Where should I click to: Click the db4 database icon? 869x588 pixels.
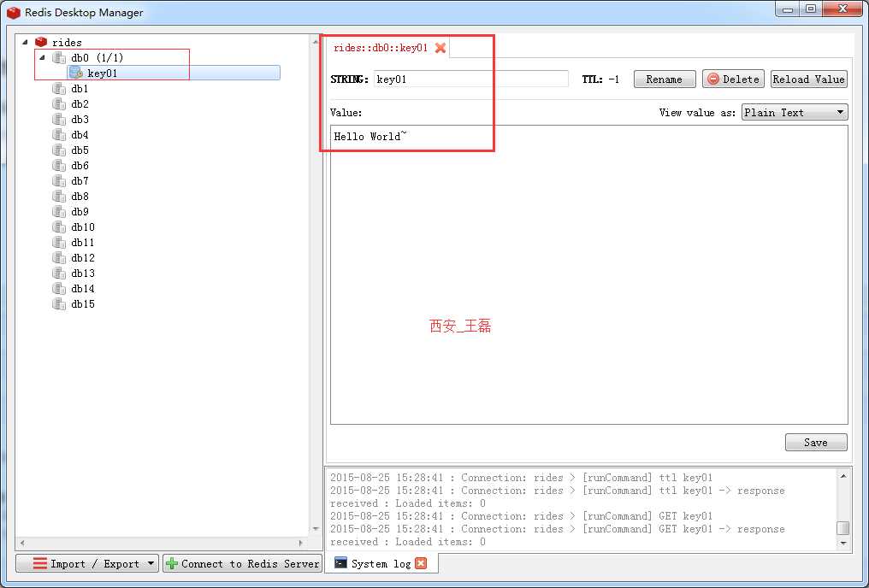point(59,135)
